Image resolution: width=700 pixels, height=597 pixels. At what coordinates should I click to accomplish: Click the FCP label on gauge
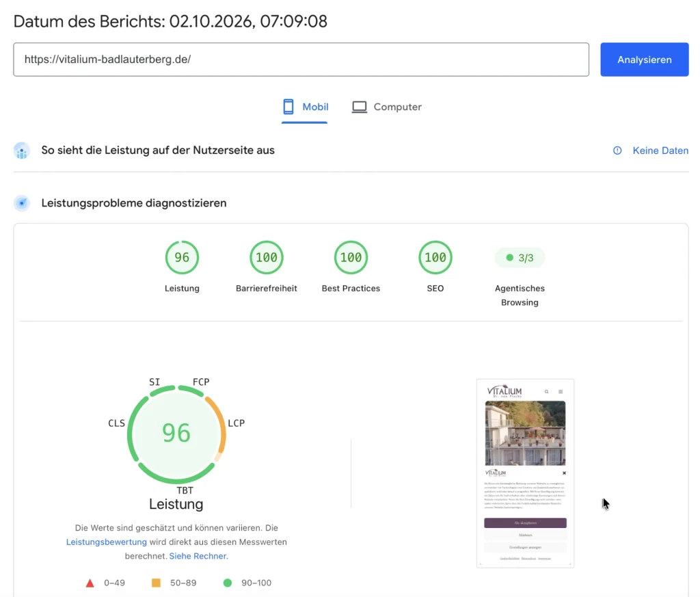click(201, 382)
